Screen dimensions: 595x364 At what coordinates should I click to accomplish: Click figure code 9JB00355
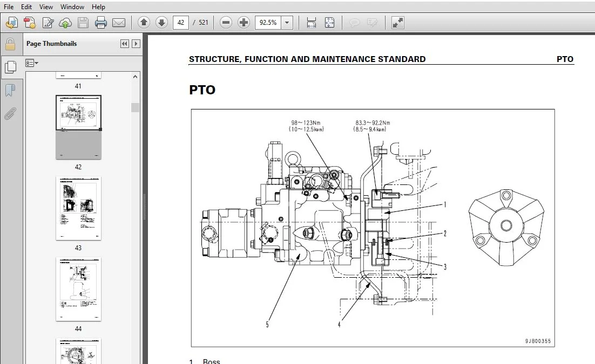coord(538,341)
